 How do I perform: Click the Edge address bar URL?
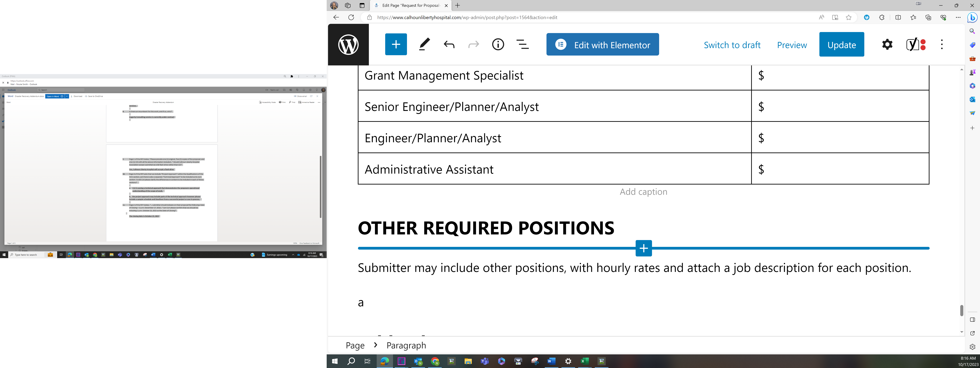coord(467,17)
